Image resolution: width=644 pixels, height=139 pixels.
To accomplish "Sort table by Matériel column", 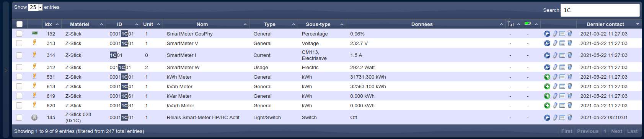I will pyautogui.click(x=83, y=24).
